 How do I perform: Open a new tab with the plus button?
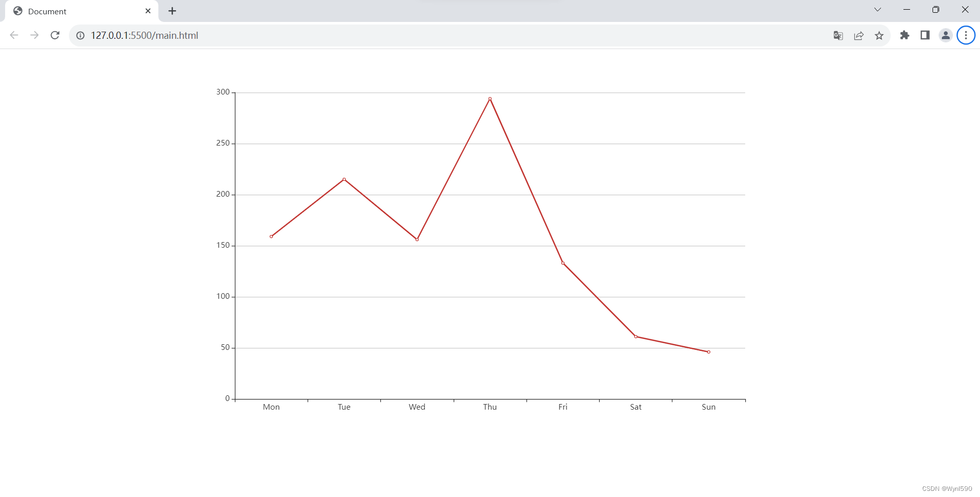pos(172,11)
